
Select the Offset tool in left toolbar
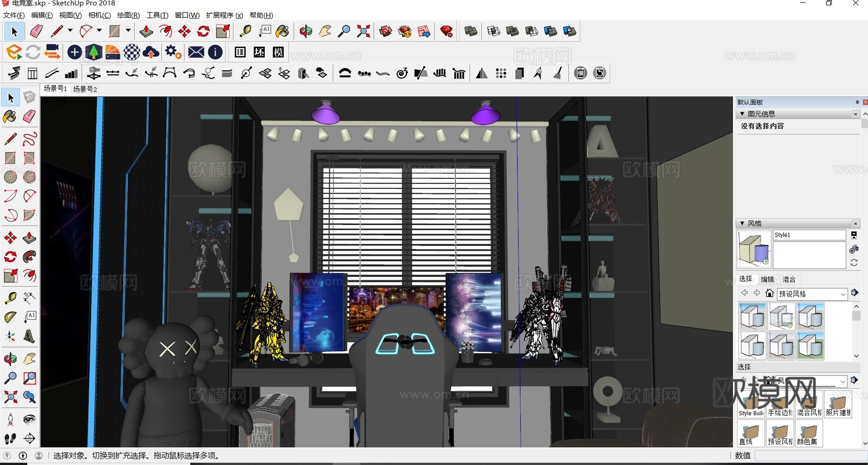pos(29,276)
